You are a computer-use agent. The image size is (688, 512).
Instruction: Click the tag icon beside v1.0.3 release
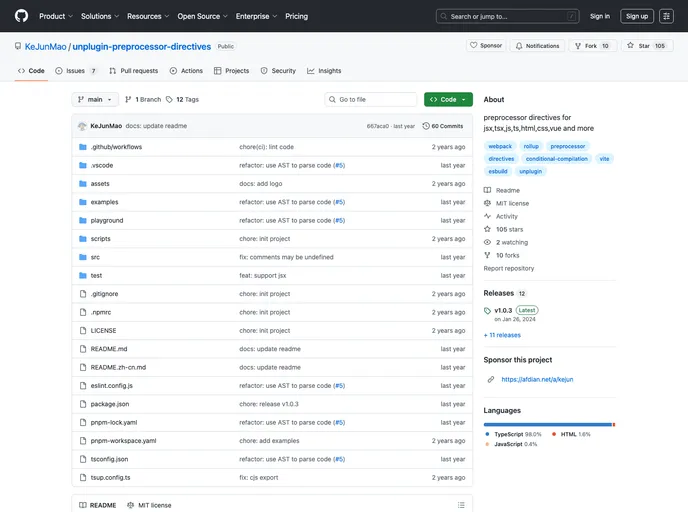487,311
